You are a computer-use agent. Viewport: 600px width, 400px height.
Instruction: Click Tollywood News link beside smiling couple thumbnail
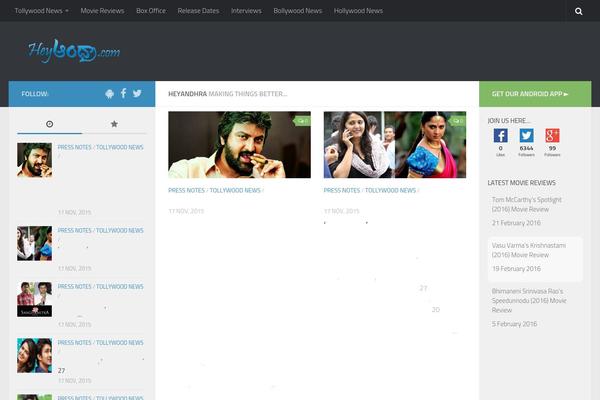[119, 343]
